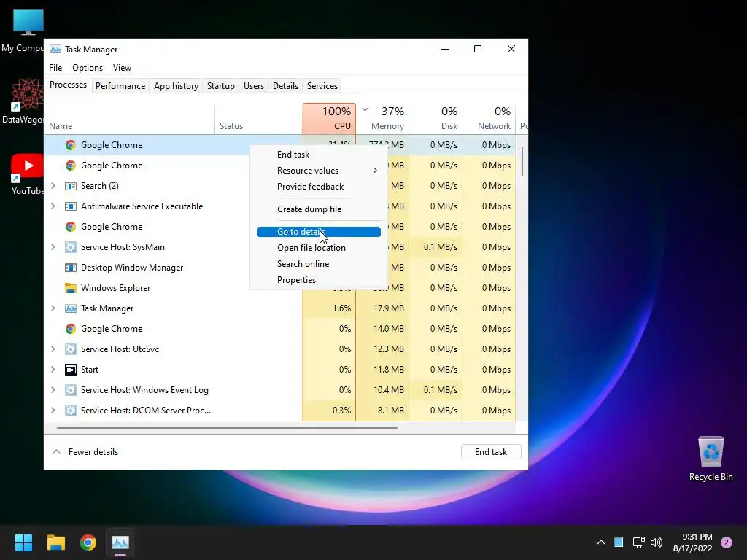Collapse with Fewer details
Screen dimensions: 747x560
(85, 452)
